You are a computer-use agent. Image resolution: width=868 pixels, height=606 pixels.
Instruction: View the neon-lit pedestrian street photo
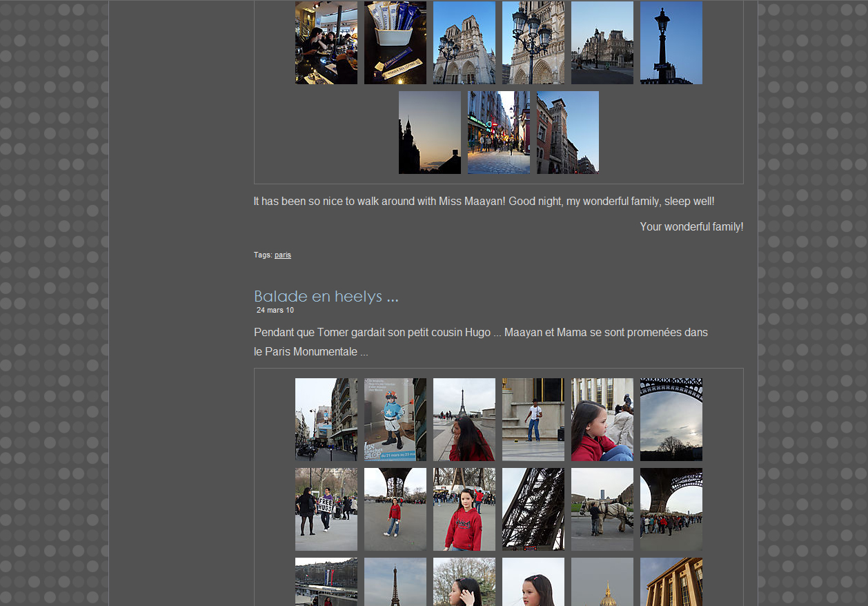coord(498,133)
